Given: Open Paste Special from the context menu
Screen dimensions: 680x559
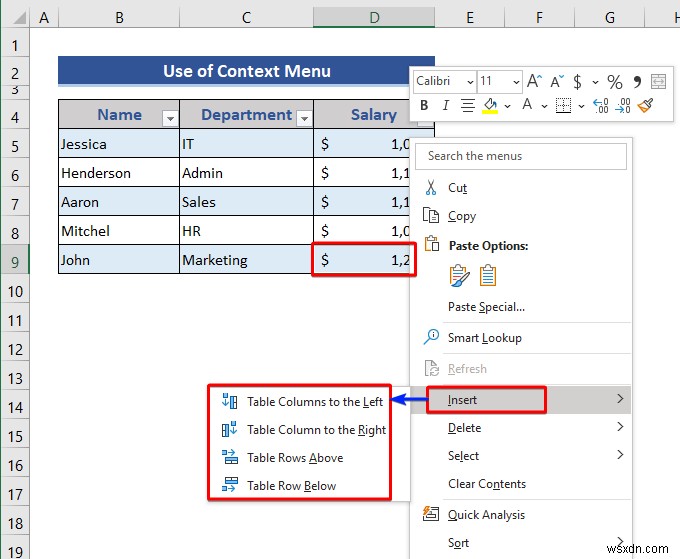Looking at the screenshot, I should point(486,307).
